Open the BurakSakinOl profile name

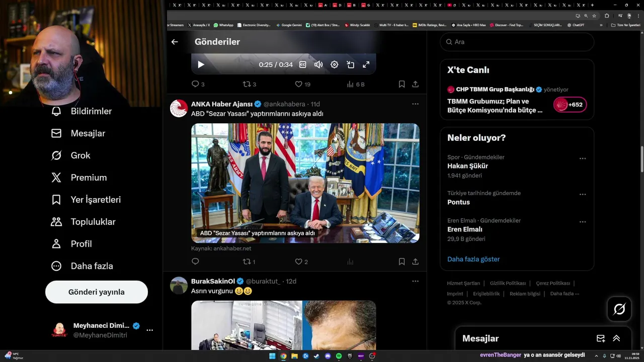[x=213, y=281]
